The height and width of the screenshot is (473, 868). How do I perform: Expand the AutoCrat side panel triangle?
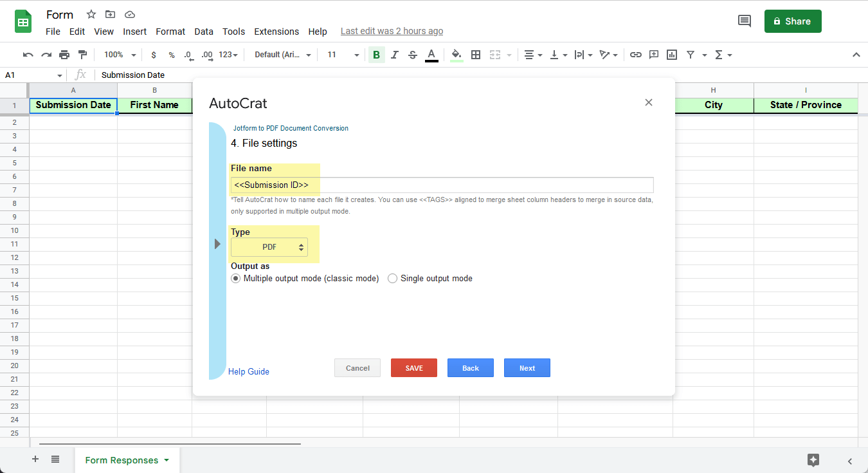pos(217,244)
